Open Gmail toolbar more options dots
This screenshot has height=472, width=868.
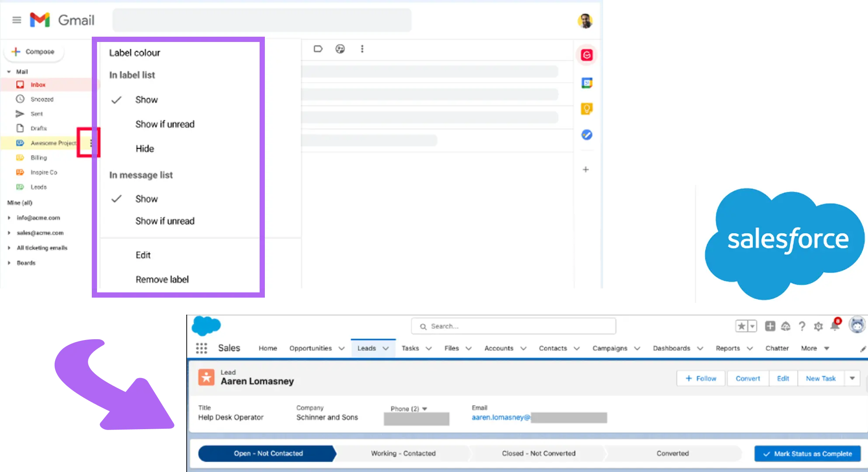(x=362, y=49)
